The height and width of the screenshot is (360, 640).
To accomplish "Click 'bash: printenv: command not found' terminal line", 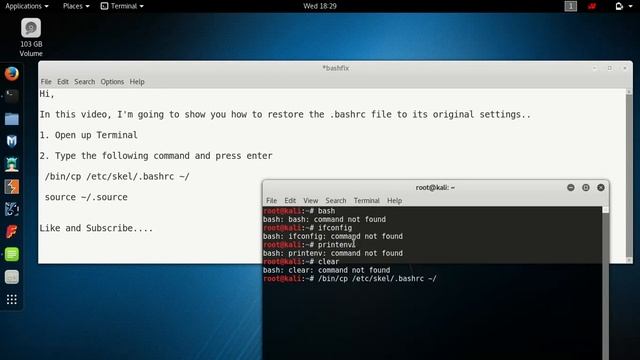I will point(333,253).
